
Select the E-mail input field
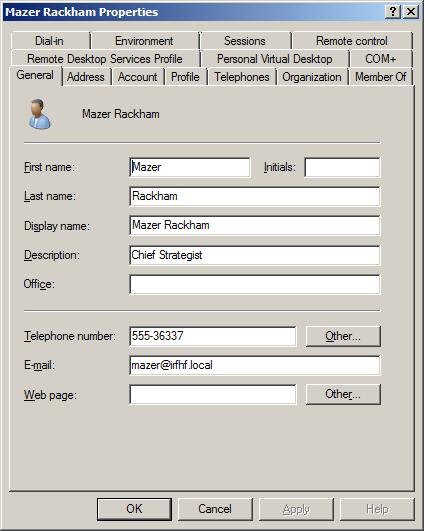(x=255, y=365)
